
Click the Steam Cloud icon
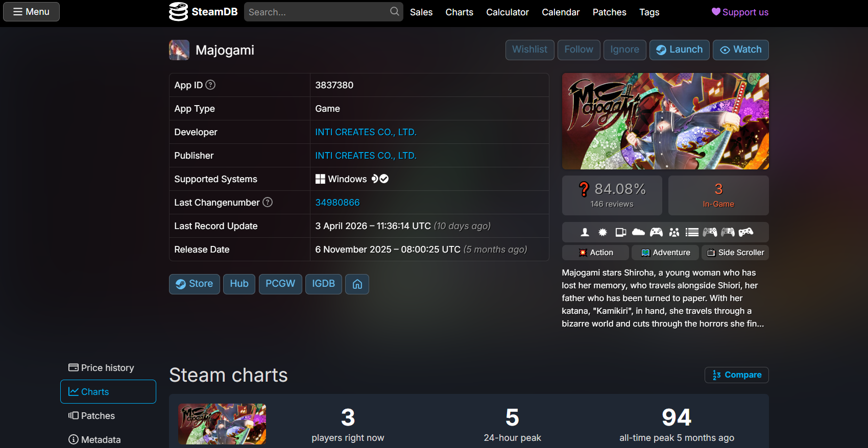click(x=639, y=232)
